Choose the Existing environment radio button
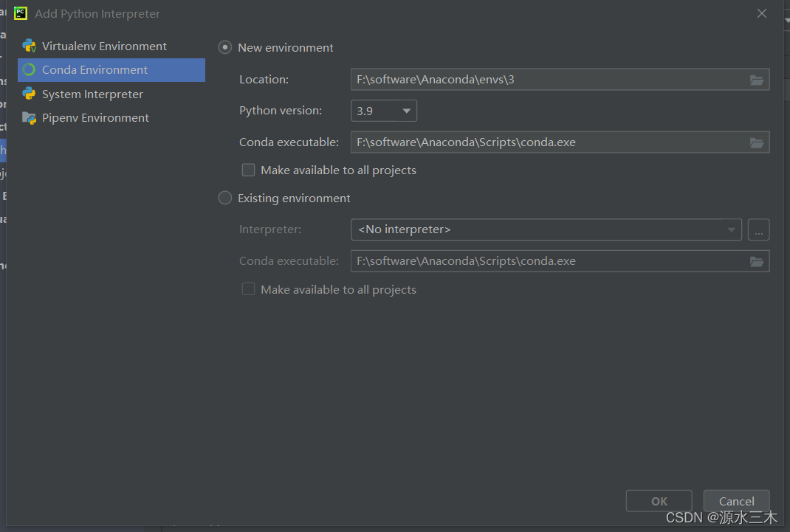790x532 pixels. 224,198
